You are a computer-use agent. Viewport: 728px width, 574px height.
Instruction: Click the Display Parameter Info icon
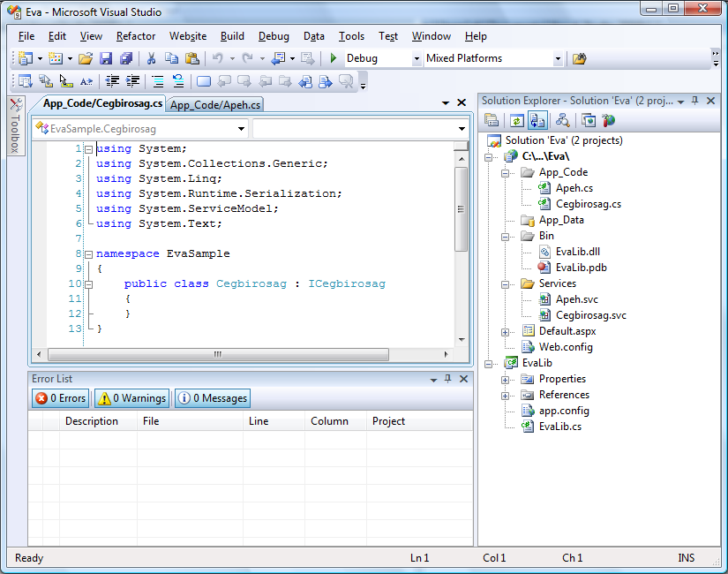point(46,81)
